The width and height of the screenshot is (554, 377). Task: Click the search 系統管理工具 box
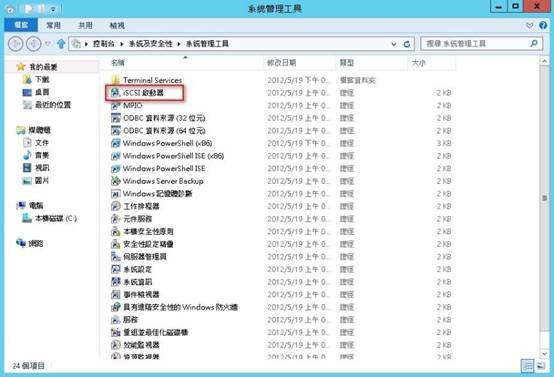tap(482, 44)
